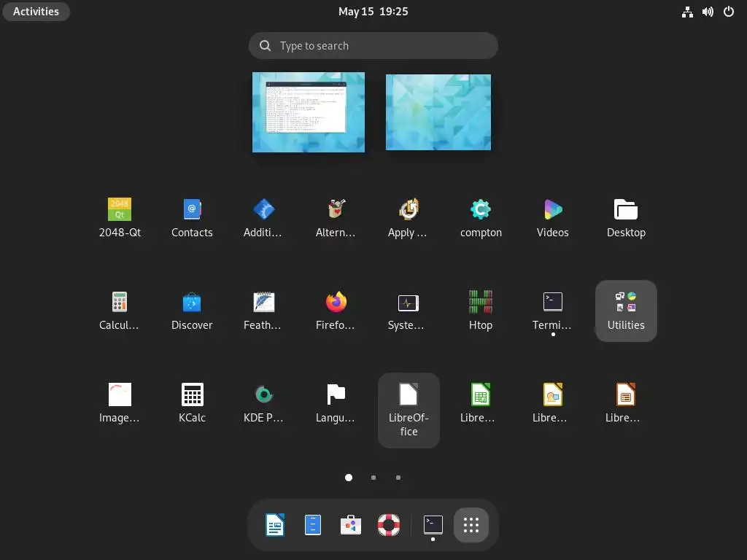Go to the second app page dot

pos(373,478)
